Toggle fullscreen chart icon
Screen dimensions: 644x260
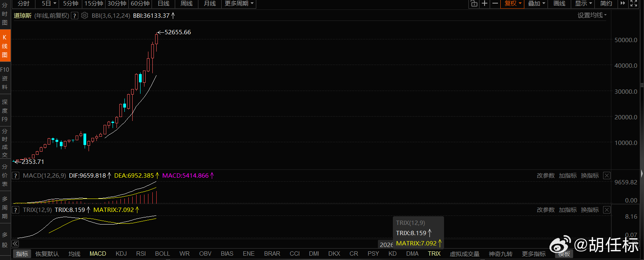(634, 4)
